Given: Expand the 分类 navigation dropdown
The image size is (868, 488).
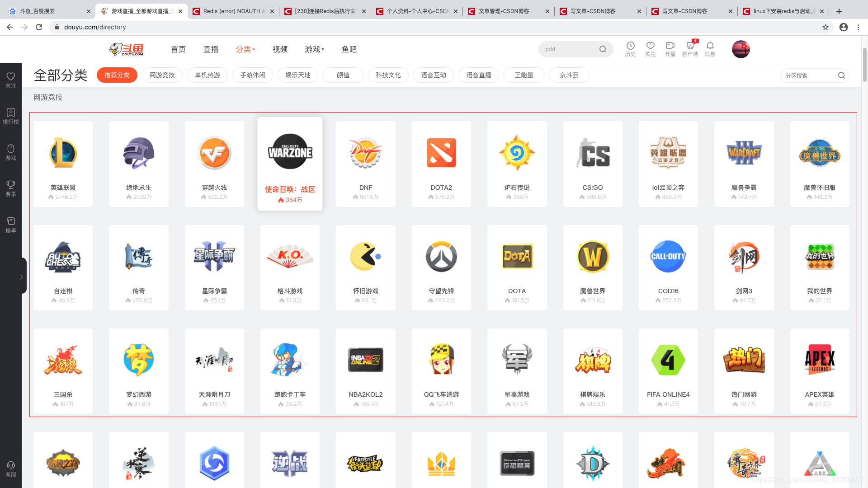Looking at the screenshot, I should tap(245, 49).
